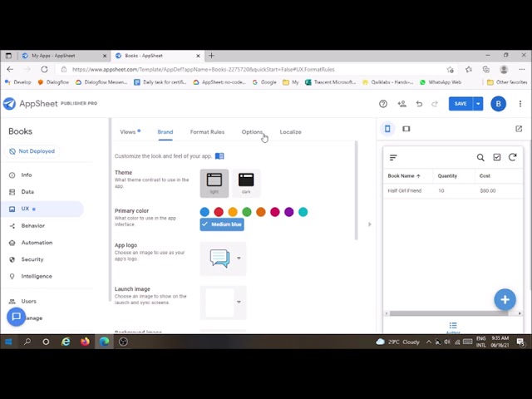This screenshot has height=399, width=532.
Task: Pick the red primary color swatch
Action: pos(219,212)
